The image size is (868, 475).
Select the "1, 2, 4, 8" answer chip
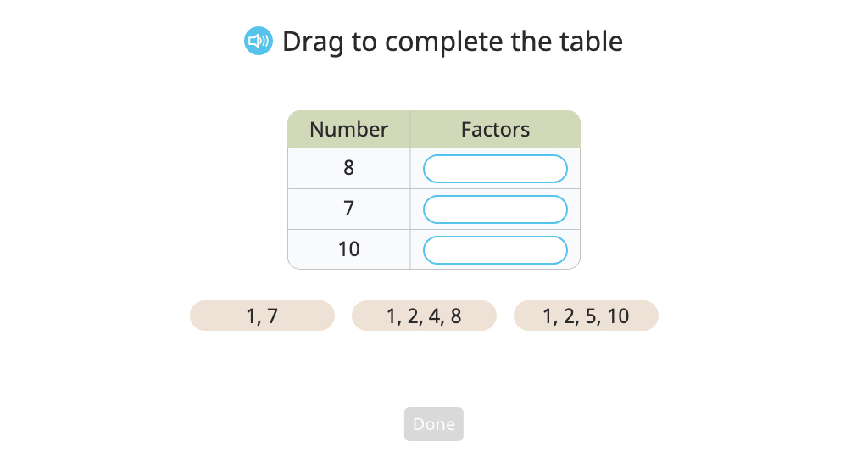click(x=424, y=316)
